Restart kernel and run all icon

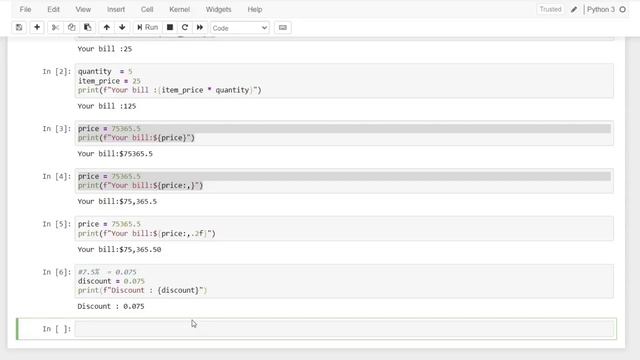click(200, 27)
